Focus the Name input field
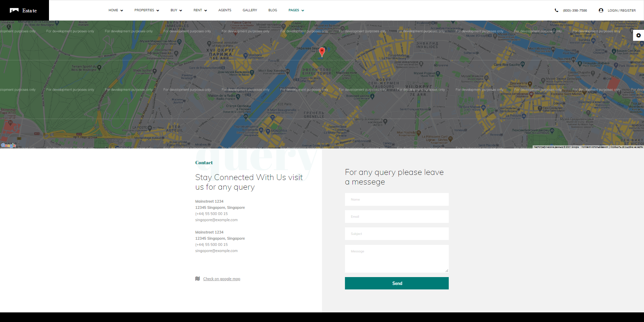 click(397, 199)
